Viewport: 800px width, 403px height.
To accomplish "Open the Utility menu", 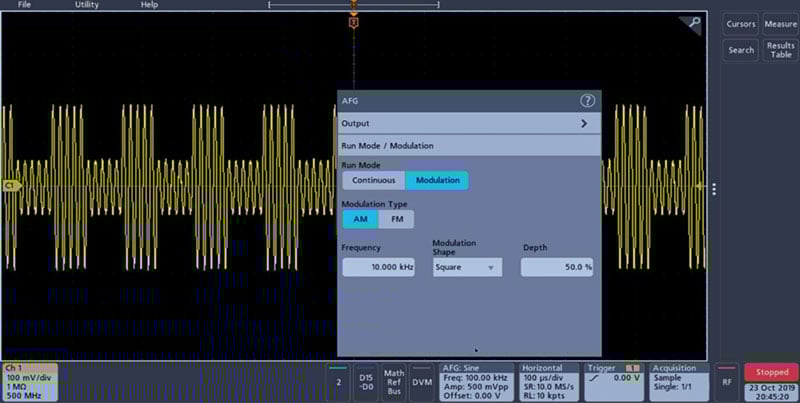I will coord(87,5).
